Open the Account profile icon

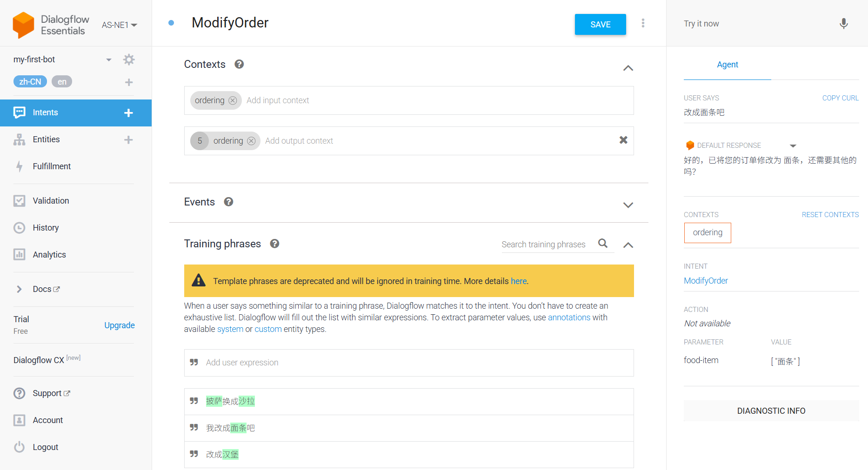point(20,420)
